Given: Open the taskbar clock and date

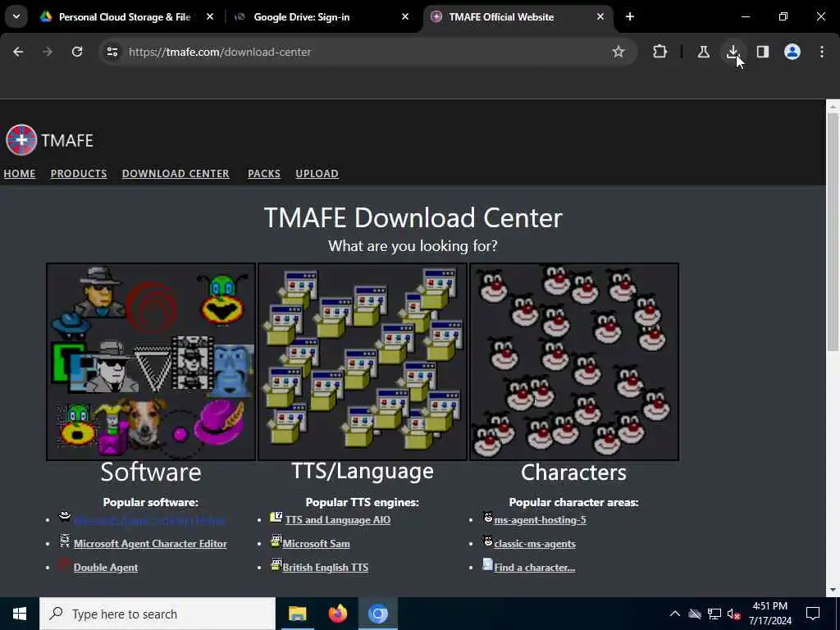Looking at the screenshot, I should coord(770,614).
